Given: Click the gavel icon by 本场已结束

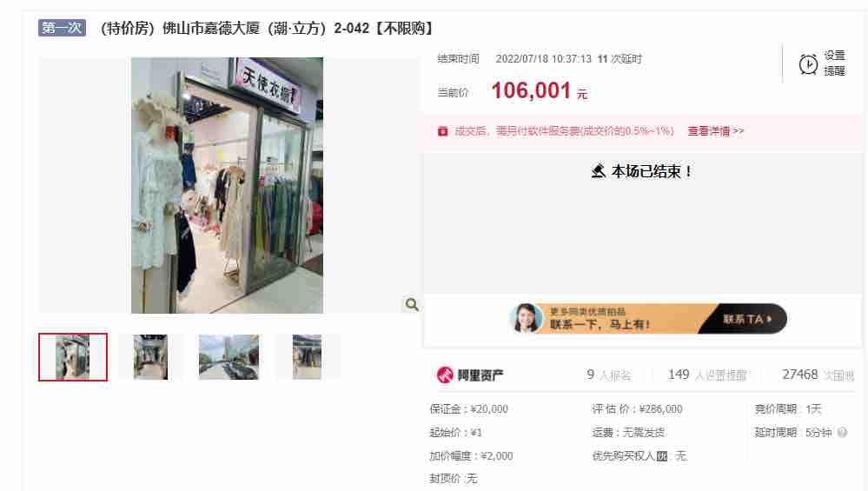Looking at the screenshot, I should [598, 171].
